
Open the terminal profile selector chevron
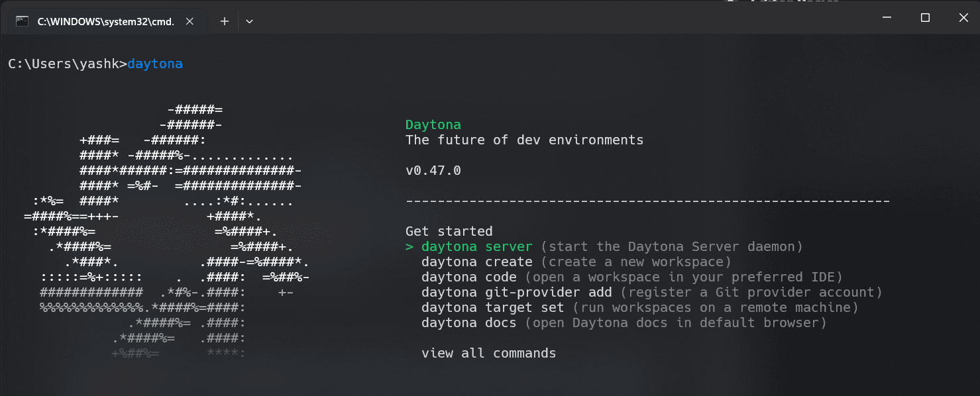(249, 21)
